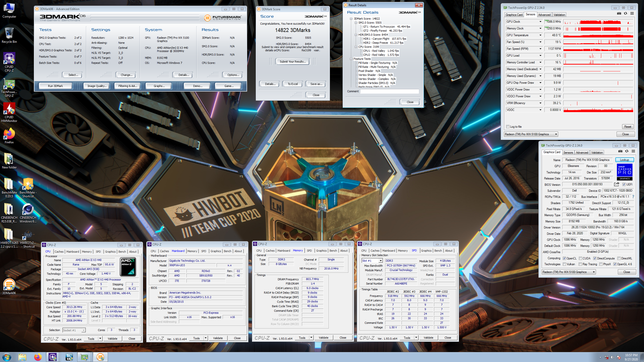Select the 3DMark06 desktop shortcut icon
Viewport: 644px width, 362px height.
9,287
